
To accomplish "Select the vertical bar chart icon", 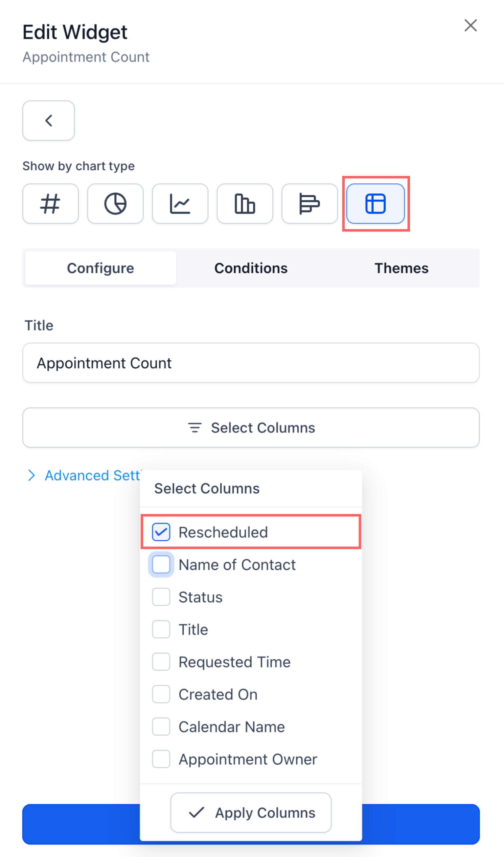I will [245, 204].
